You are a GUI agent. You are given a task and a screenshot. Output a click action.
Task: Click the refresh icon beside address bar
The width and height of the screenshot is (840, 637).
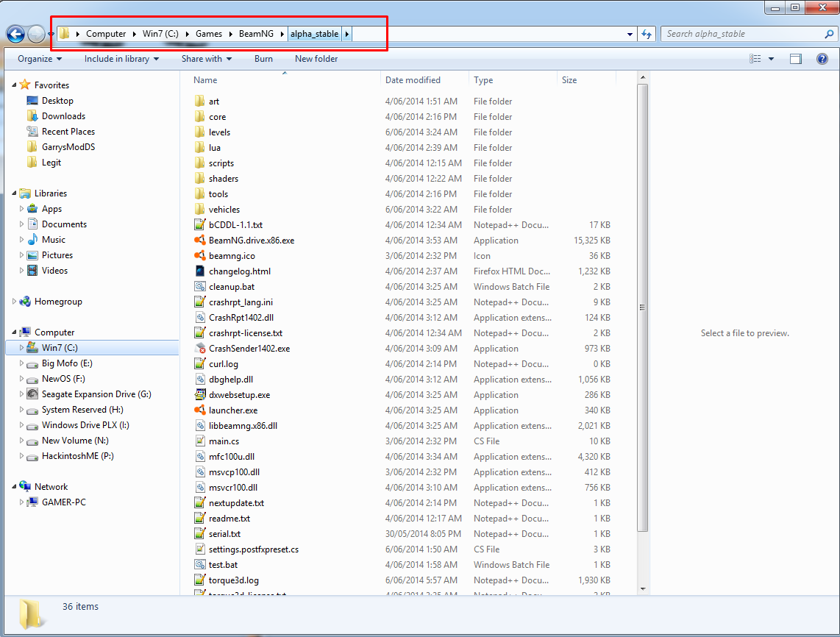pyautogui.click(x=647, y=34)
